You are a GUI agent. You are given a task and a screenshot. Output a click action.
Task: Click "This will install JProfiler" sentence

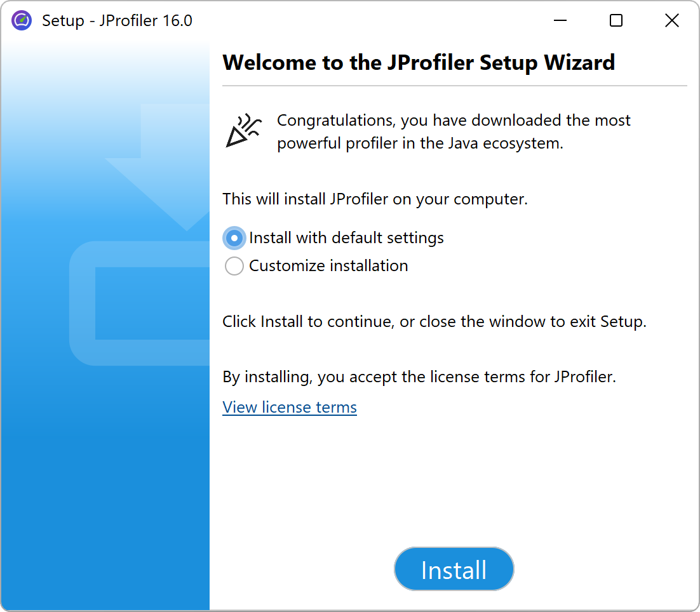375,199
